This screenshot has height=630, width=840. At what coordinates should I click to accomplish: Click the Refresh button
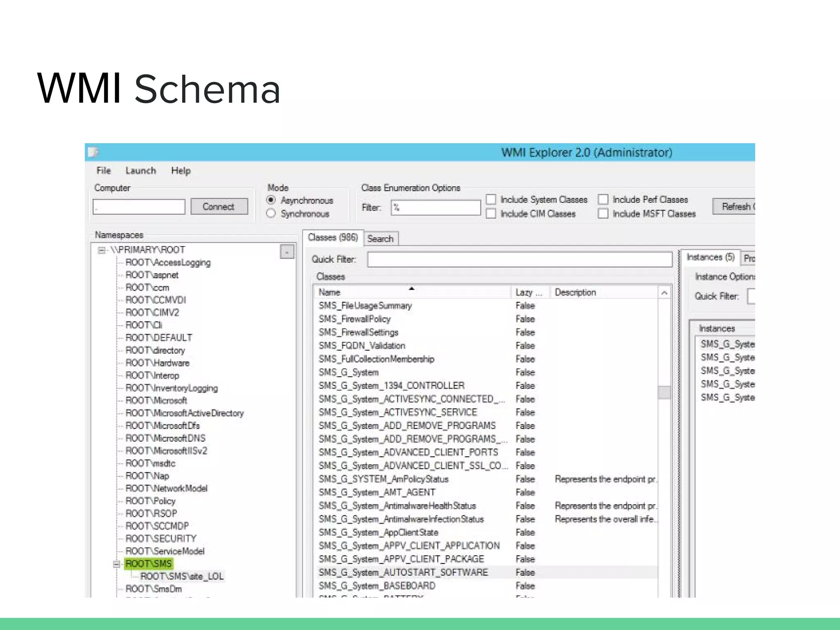(x=734, y=206)
